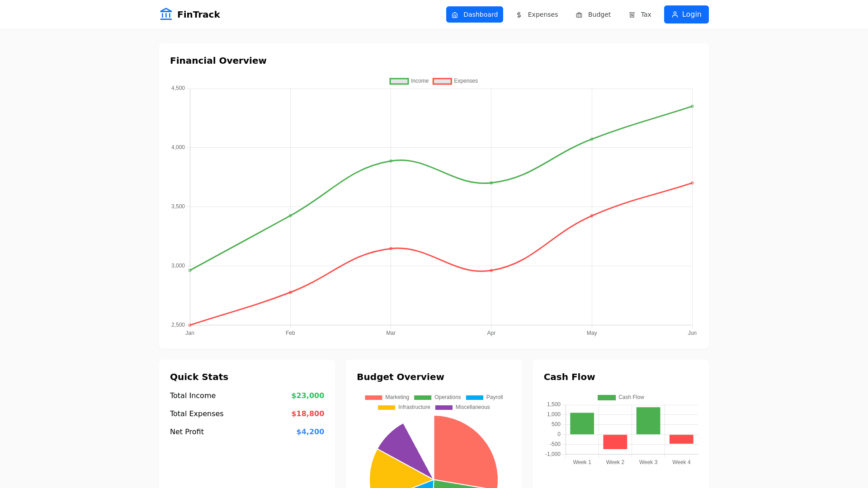Screen dimensions: 868x488
Task: Click the FinTrack brand name link
Action: pyautogui.click(x=198, y=14)
